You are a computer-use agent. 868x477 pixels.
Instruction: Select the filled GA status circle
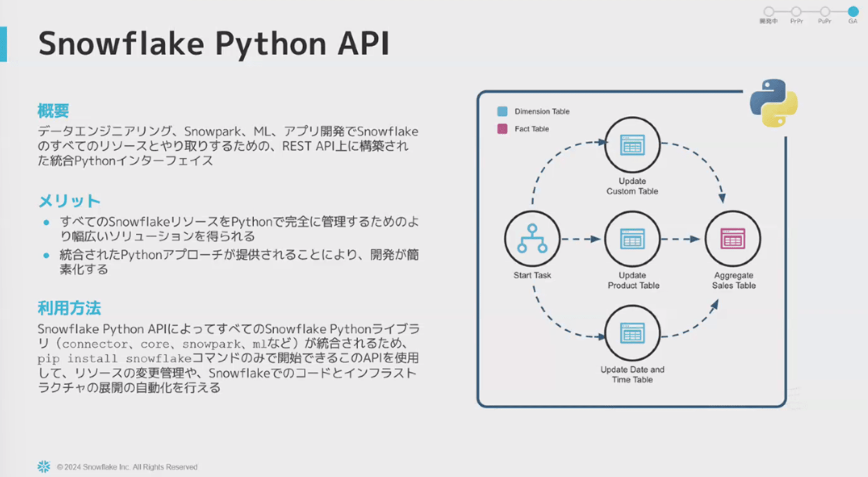point(853,11)
